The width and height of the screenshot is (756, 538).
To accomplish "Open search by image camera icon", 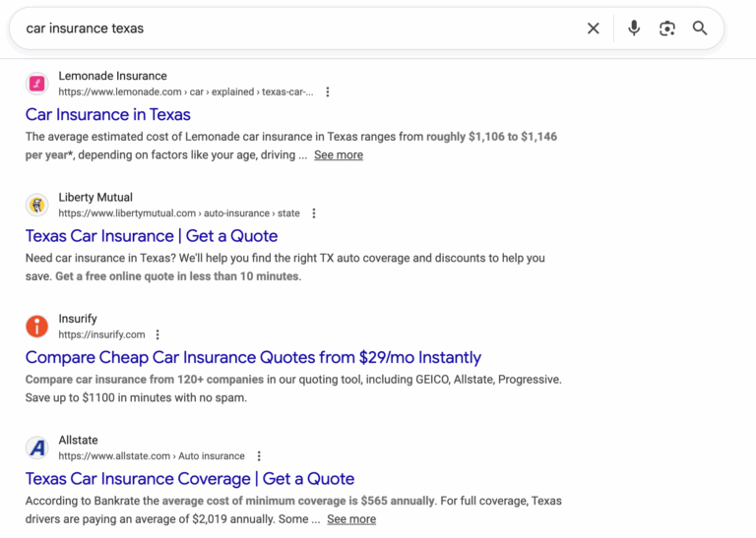I will [x=667, y=29].
